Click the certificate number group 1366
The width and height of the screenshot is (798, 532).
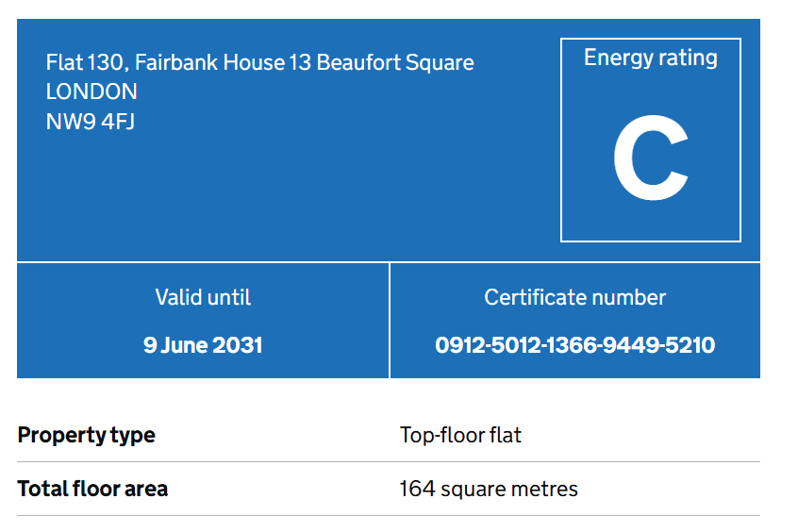coord(574,345)
